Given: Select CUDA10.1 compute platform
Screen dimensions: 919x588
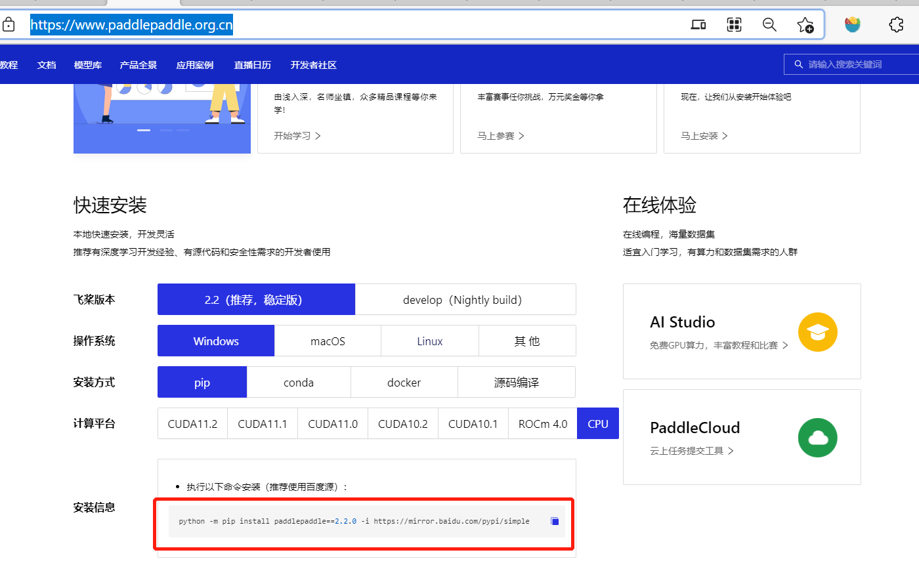Looking at the screenshot, I should pos(473,423).
